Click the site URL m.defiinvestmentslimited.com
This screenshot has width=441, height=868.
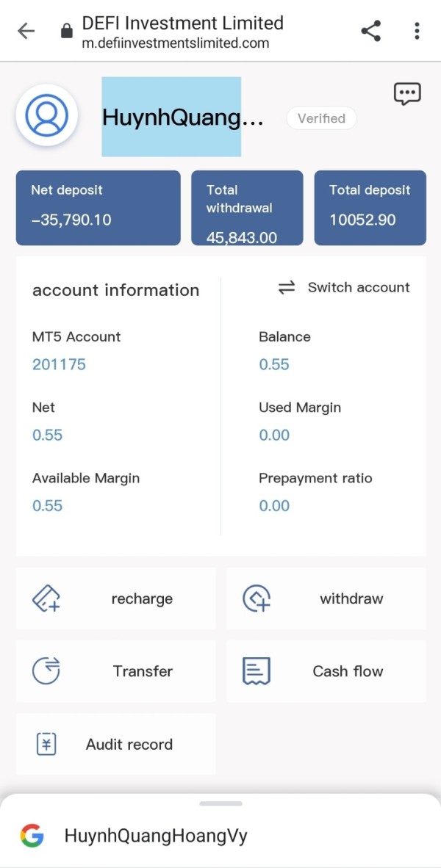pyautogui.click(x=176, y=43)
